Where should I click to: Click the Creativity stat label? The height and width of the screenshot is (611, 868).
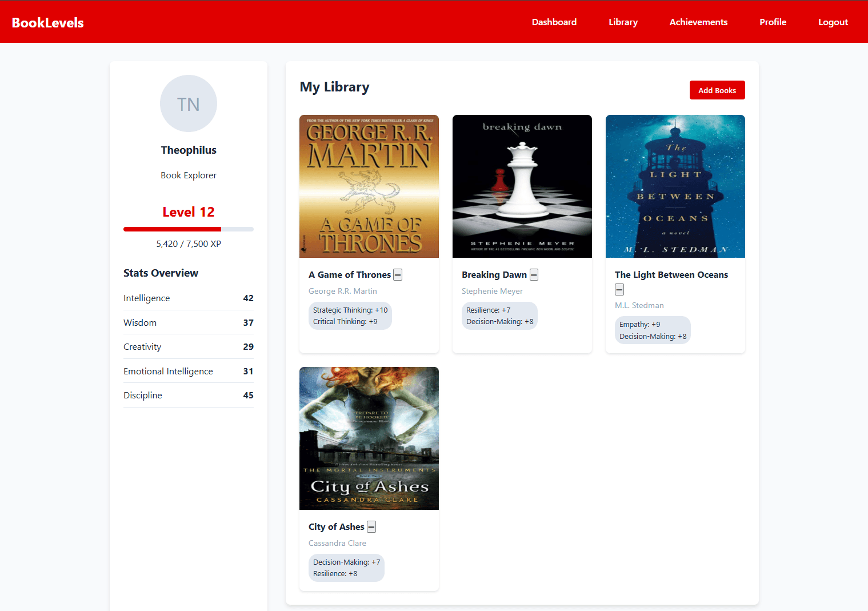142,347
